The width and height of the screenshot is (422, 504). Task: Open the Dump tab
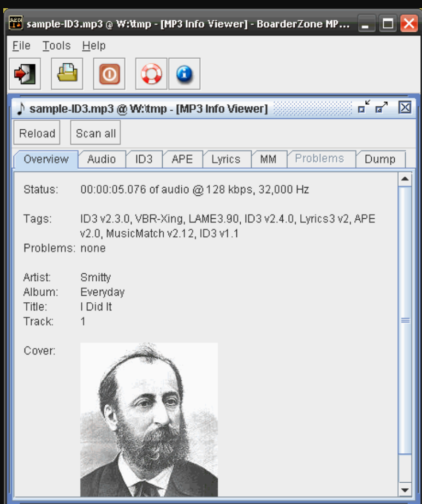point(380,159)
